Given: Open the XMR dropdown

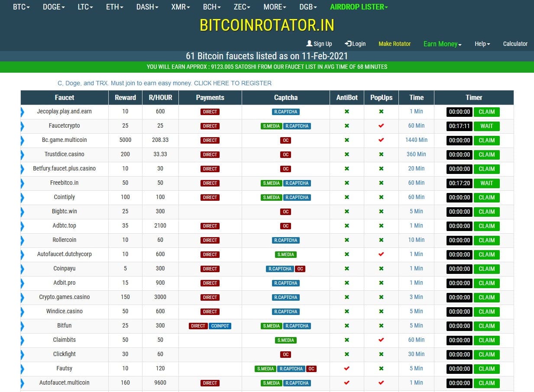Looking at the screenshot, I should coord(181,7).
